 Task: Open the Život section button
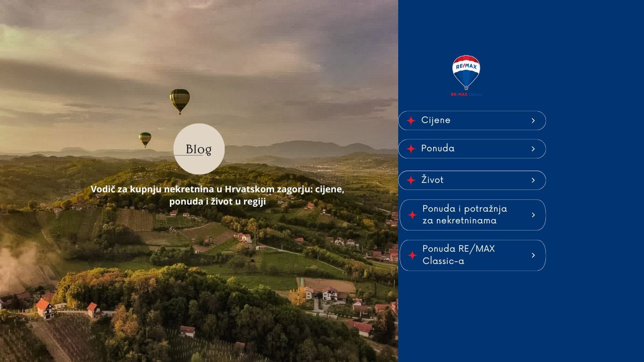click(472, 180)
